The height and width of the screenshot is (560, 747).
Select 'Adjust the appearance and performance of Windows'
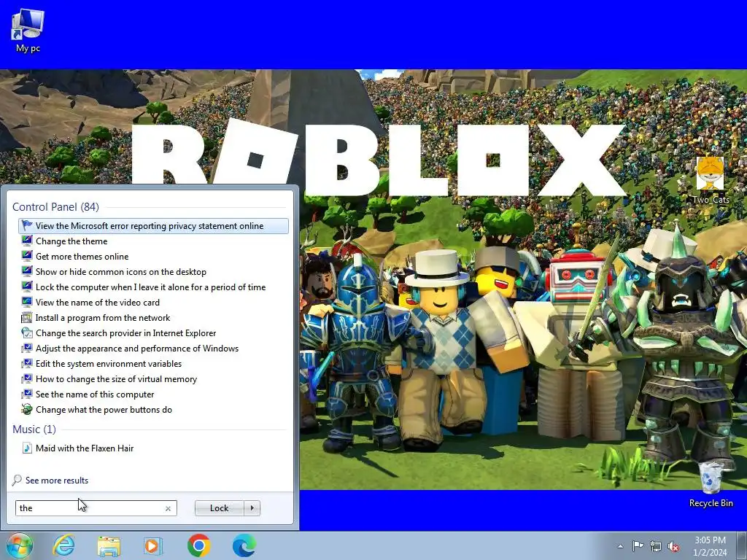(137, 349)
